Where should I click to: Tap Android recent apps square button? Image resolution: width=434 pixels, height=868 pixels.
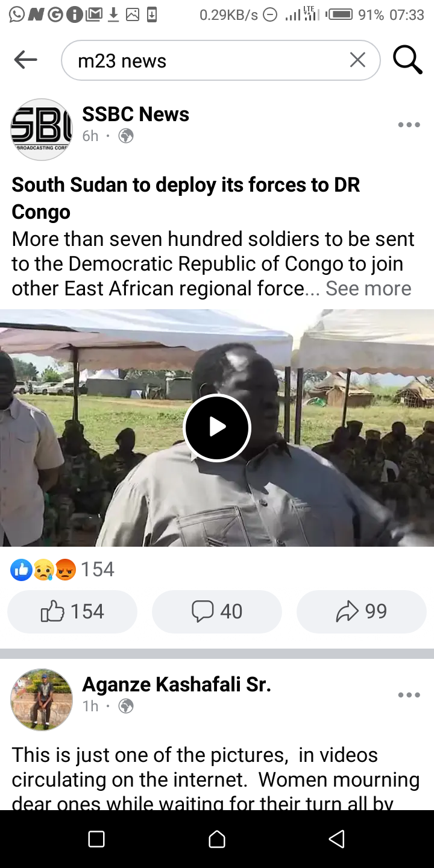coord(96,839)
